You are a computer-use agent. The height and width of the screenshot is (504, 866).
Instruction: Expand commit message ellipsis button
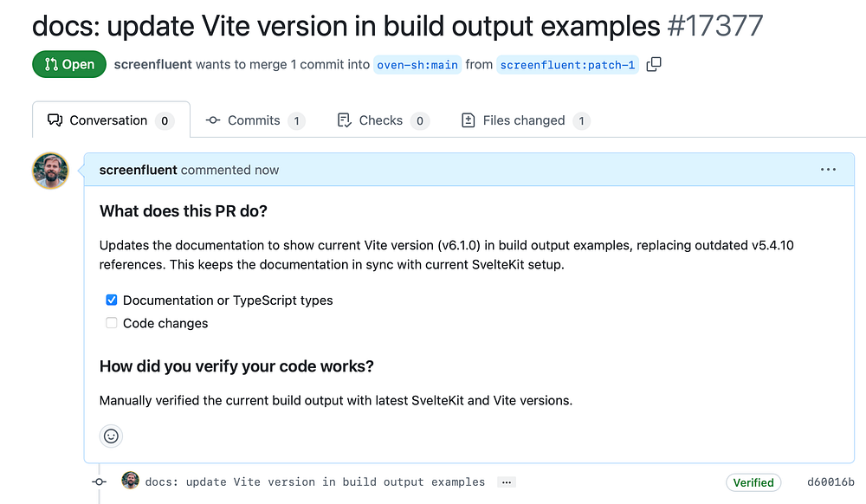point(507,481)
